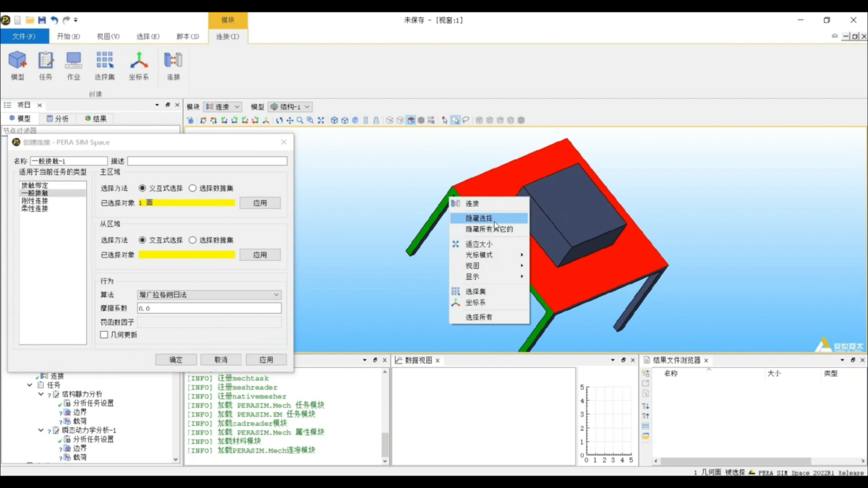
Task: Choose 选择所有 in the context menu
Action: click(489, 317)
